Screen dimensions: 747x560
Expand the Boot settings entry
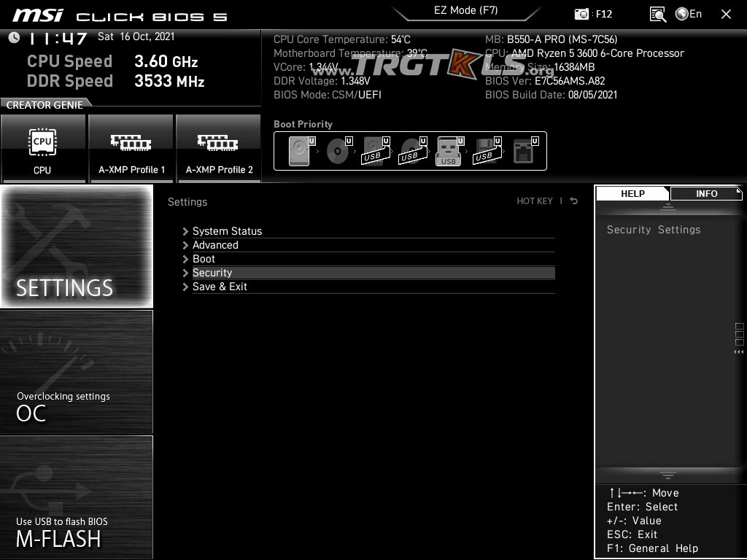click(204, 259)
